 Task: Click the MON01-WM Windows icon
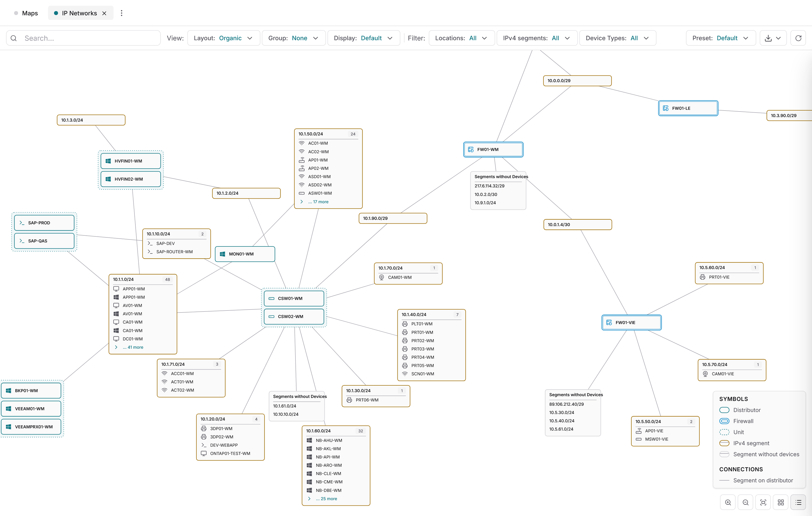coord(223,254)
